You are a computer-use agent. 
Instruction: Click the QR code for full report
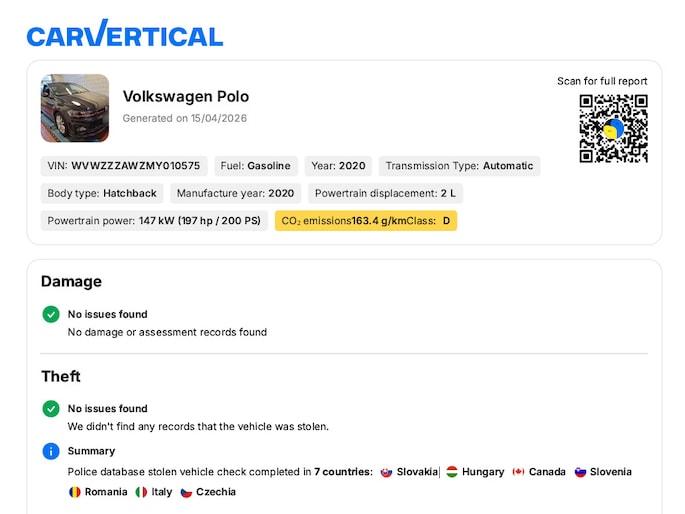pyautogui.click(x=613, y=128)
